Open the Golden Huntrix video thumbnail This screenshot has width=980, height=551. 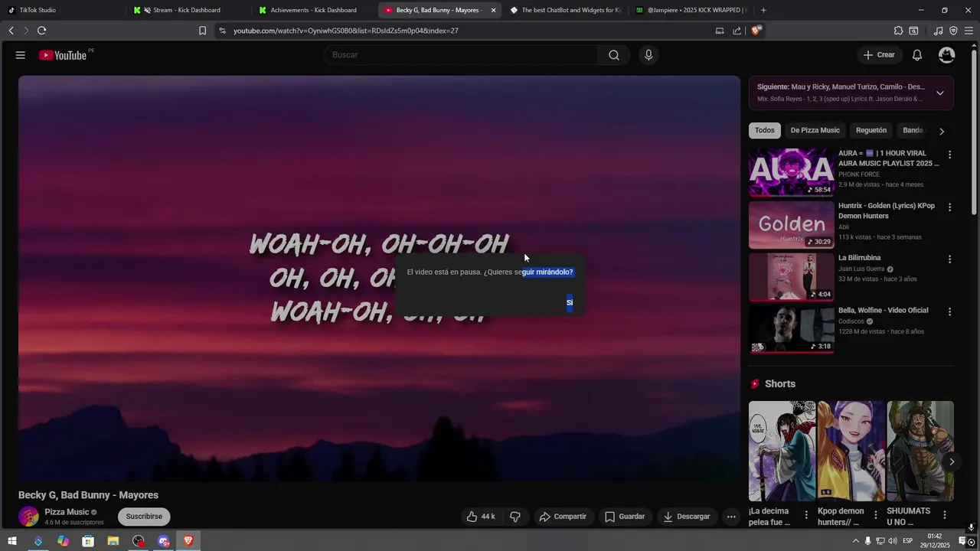tap(792, 225)
